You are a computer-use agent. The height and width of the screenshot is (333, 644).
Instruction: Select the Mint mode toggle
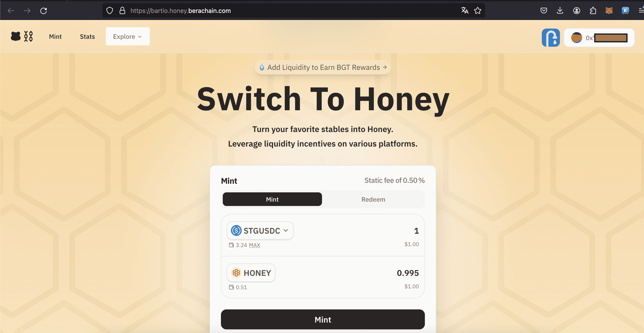coord(272,199)
